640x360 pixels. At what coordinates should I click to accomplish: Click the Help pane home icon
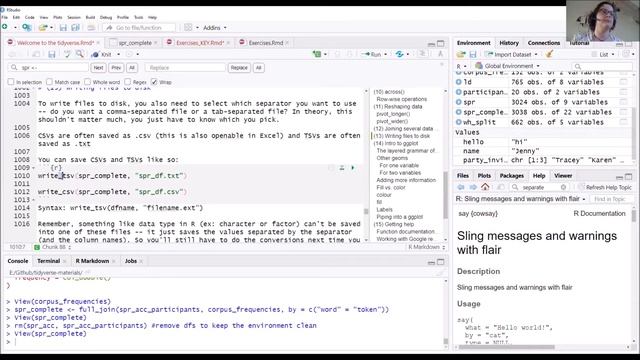tap(485, 187)
